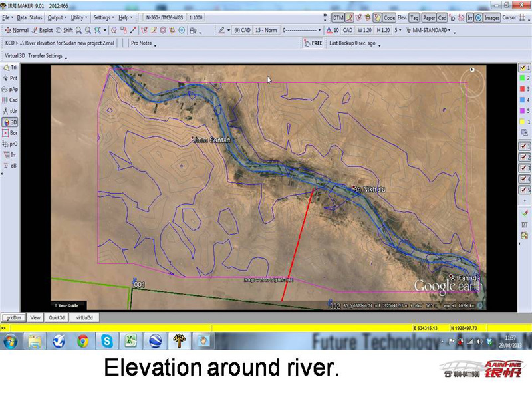Open the Output menu dropdown

[57, 17]
